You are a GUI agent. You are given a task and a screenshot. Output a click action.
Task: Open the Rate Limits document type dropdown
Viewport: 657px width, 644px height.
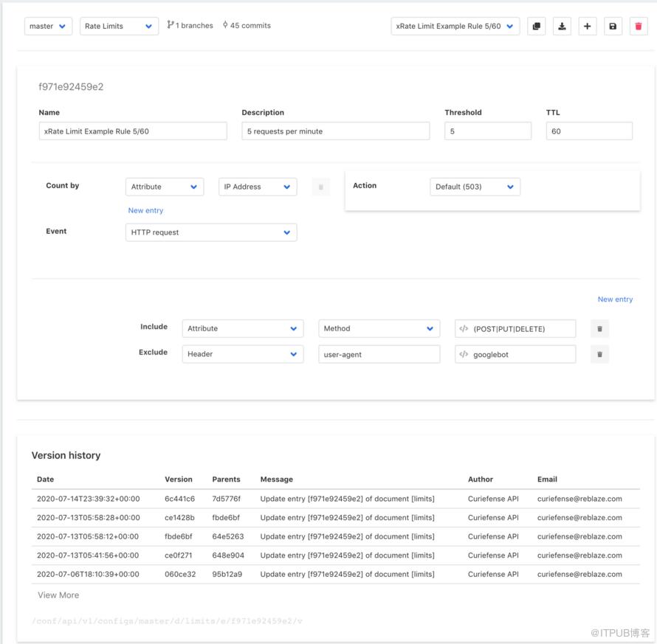point(119,26)
